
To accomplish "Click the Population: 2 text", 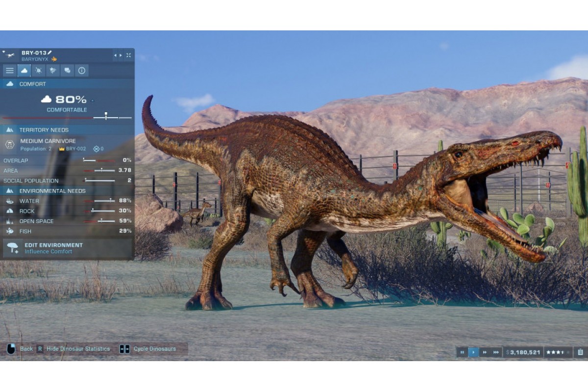I will [x=36, y=148].
